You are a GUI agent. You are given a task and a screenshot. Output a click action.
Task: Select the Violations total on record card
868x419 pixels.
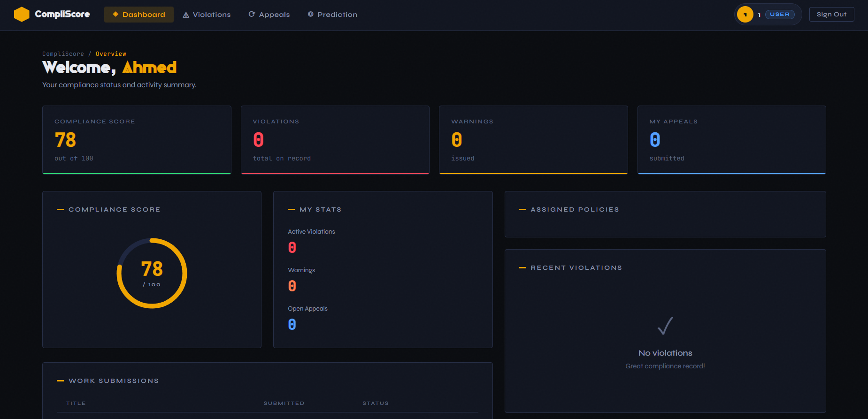[335, 140]
